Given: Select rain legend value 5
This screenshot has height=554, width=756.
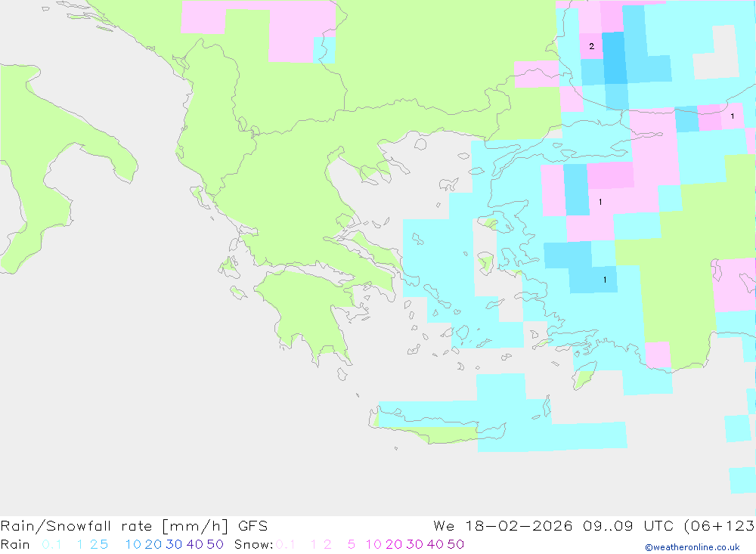Looking at the screenshot, I should point(104,544).
